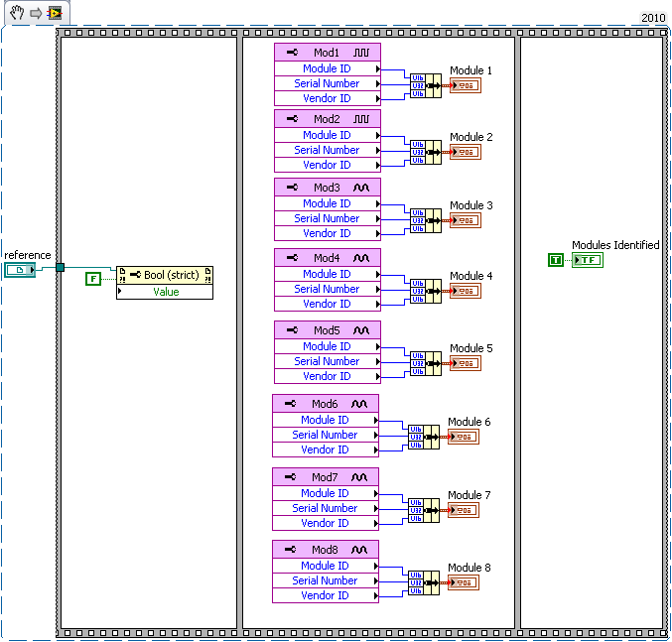
Task: Select Mod3 Serial Number property
Action: coord(328,218)
